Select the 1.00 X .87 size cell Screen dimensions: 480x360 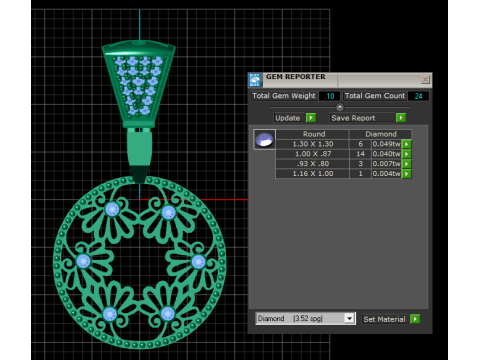coord(313,154)
